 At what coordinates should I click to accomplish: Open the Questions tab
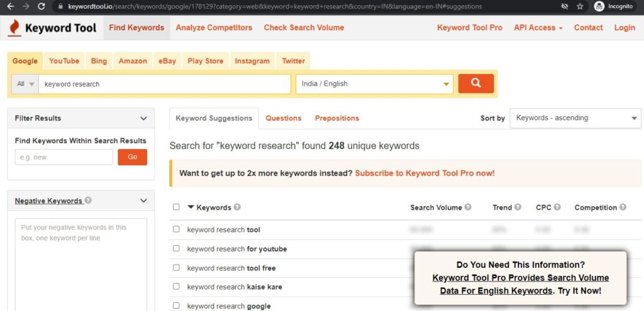click(284, 118)
